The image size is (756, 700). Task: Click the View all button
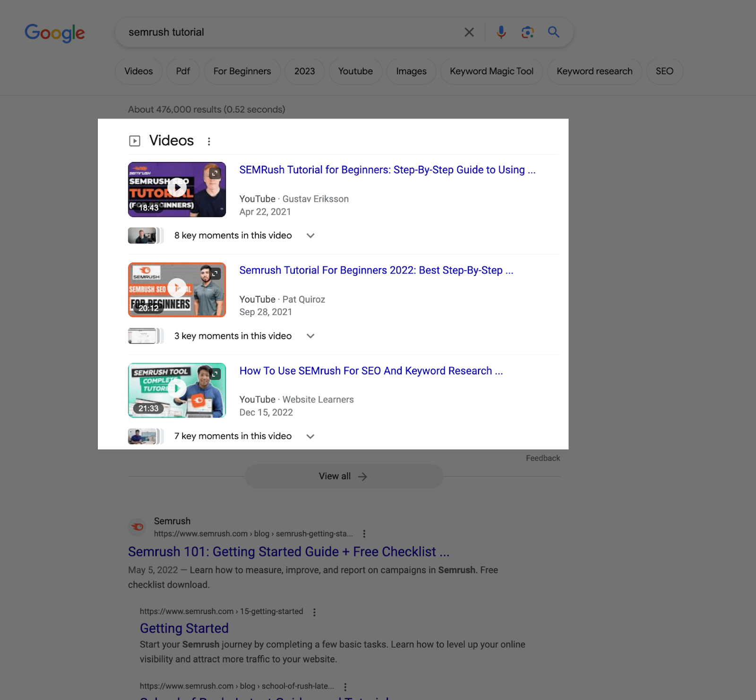[344, 476]
